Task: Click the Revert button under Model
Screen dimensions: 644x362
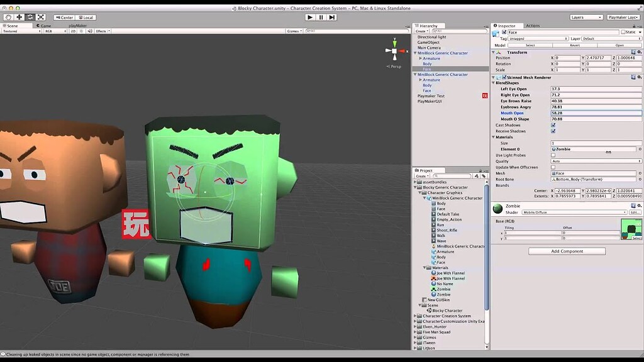Action: tap(575, 45)
